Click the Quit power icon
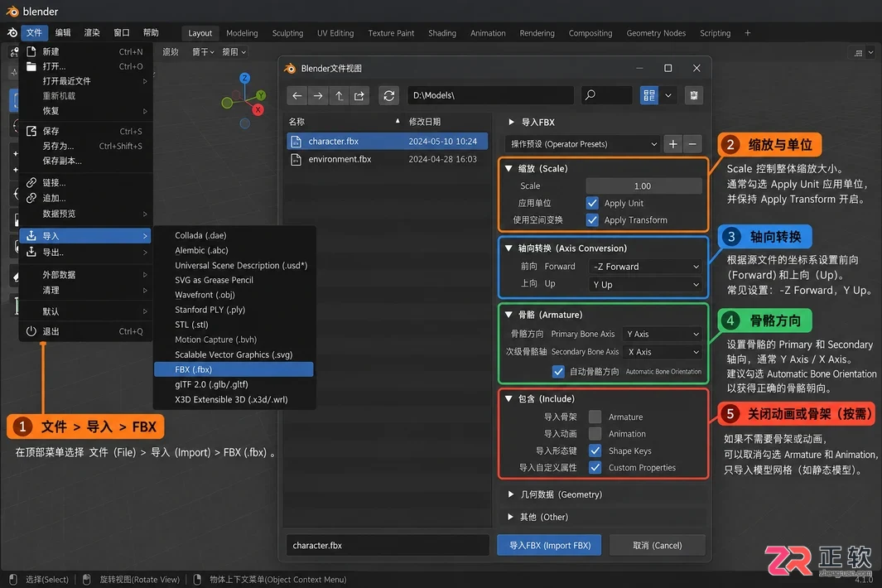The image size is (882, 588). point(31,331)
